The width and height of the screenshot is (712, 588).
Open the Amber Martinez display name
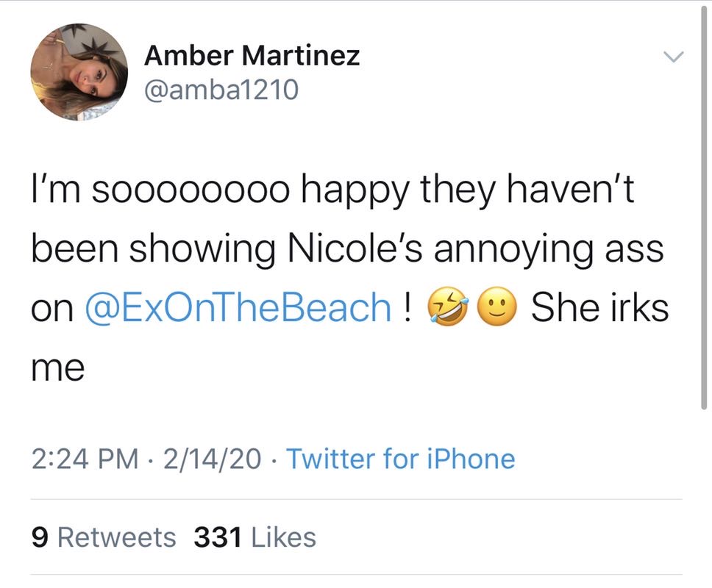pos(252,56)
